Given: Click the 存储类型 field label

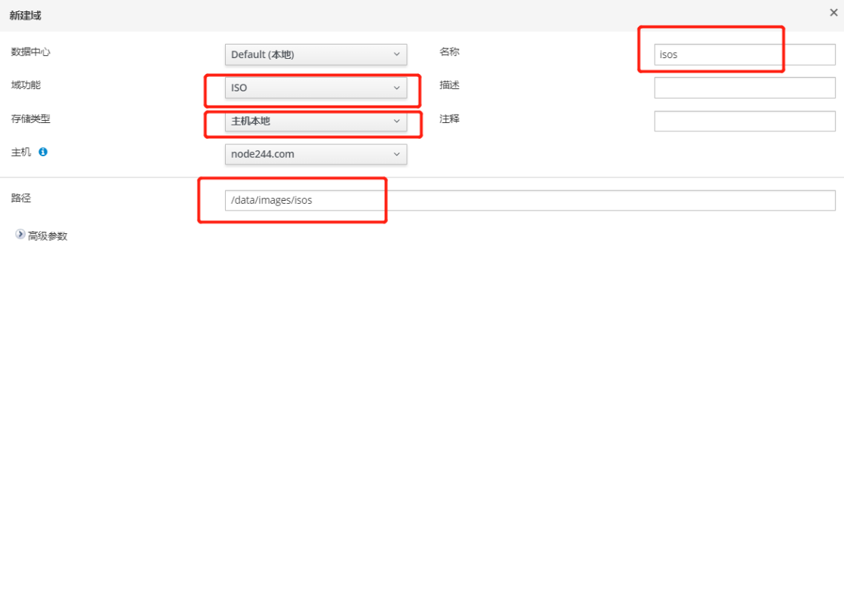Looking at the screenshot, I should point(31,119).
